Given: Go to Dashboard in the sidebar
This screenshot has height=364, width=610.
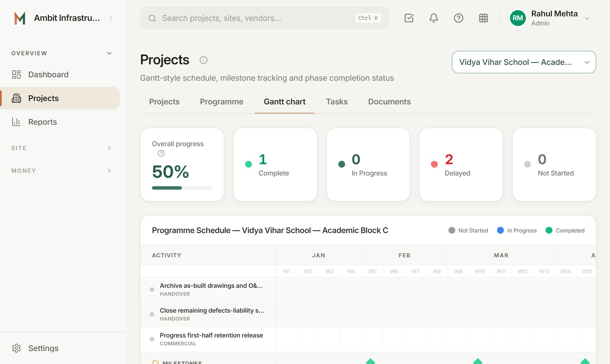Looking at the screenshot, I should pyautogui.click(x=60, y=74).
